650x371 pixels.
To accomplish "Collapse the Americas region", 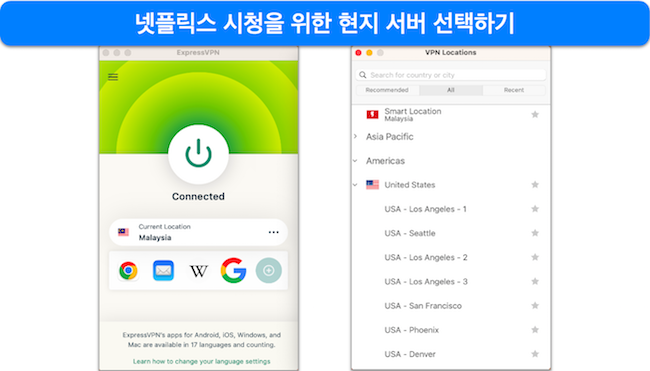I will tap(355, 161).
